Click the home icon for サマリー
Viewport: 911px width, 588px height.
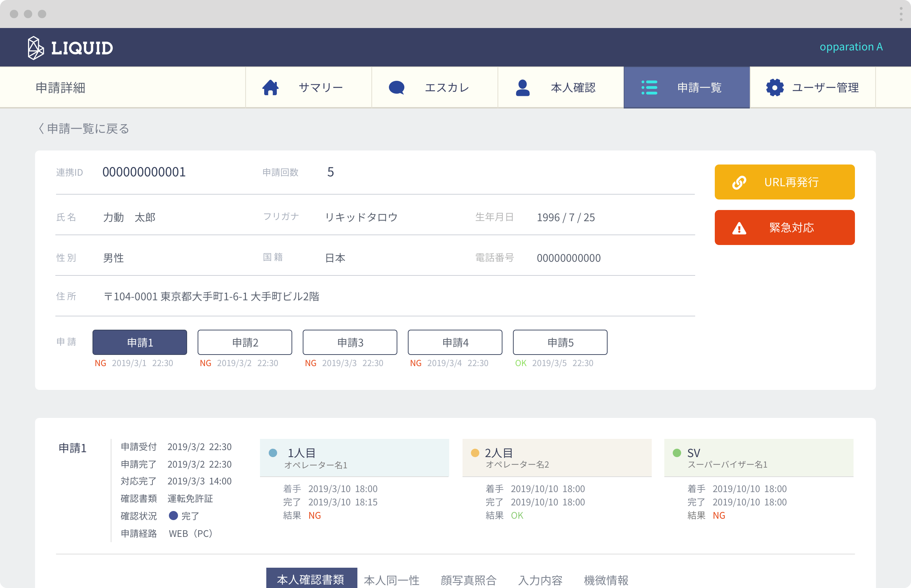pyautogui.click(x=270, y=87)
